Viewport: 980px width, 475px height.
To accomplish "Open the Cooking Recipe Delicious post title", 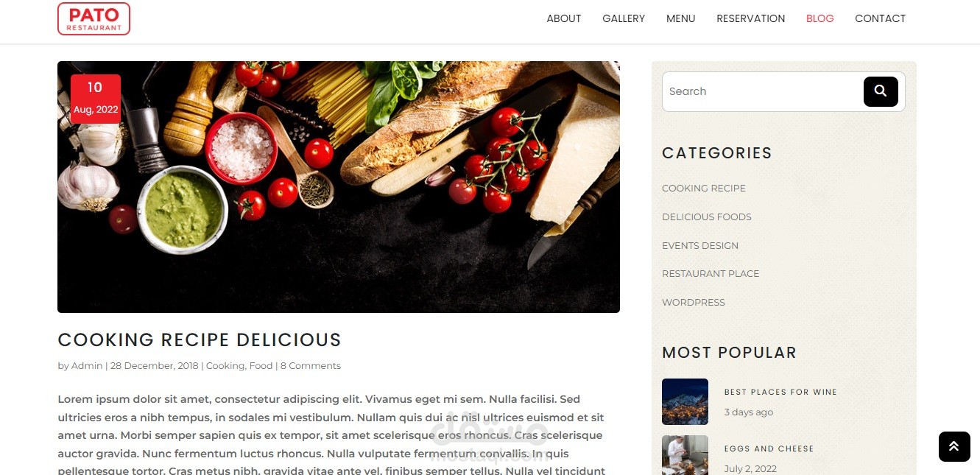I will 200,339.
